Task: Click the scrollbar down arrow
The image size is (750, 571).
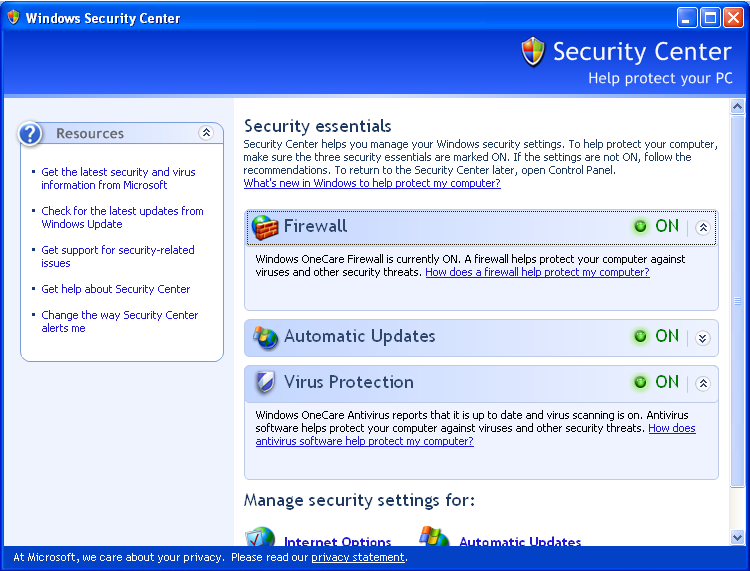Action: click(737, 538)
